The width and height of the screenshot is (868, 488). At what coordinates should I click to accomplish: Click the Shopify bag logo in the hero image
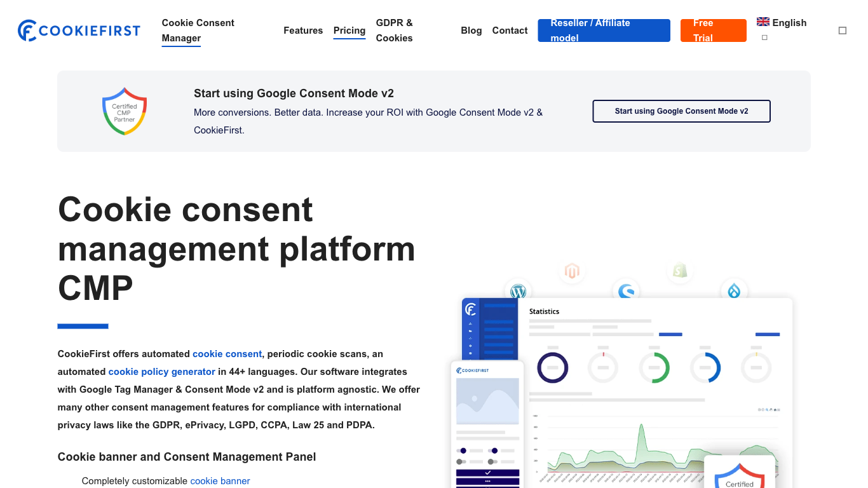click(680, 271)
